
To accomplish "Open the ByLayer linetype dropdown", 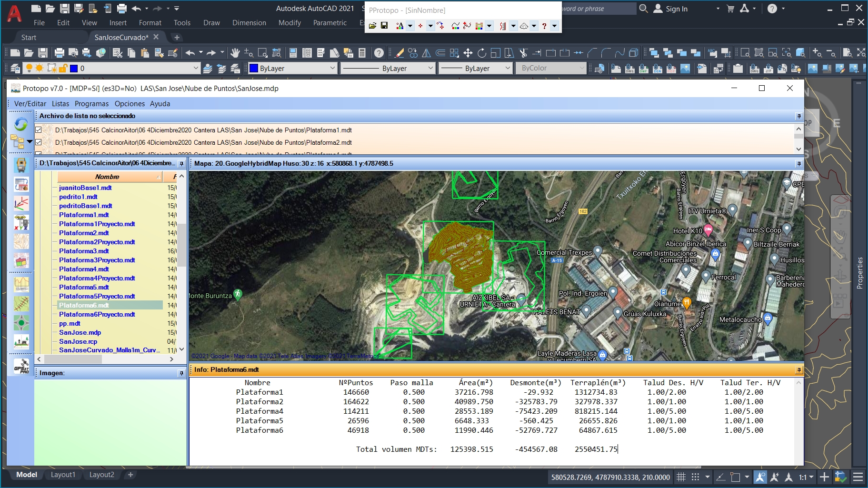I will (430, 68).
